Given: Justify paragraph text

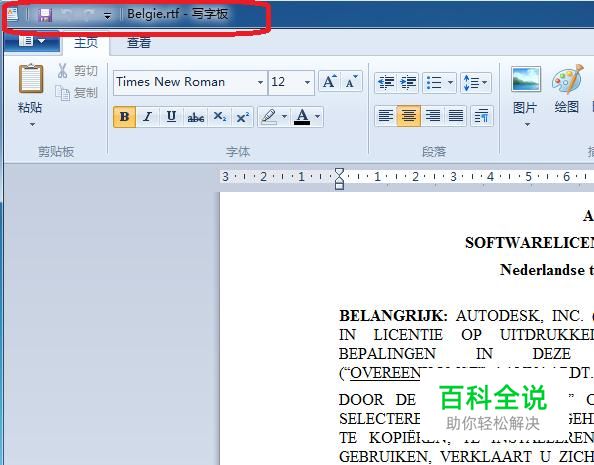Looking at the screenshot, I should tap(455, 116).
